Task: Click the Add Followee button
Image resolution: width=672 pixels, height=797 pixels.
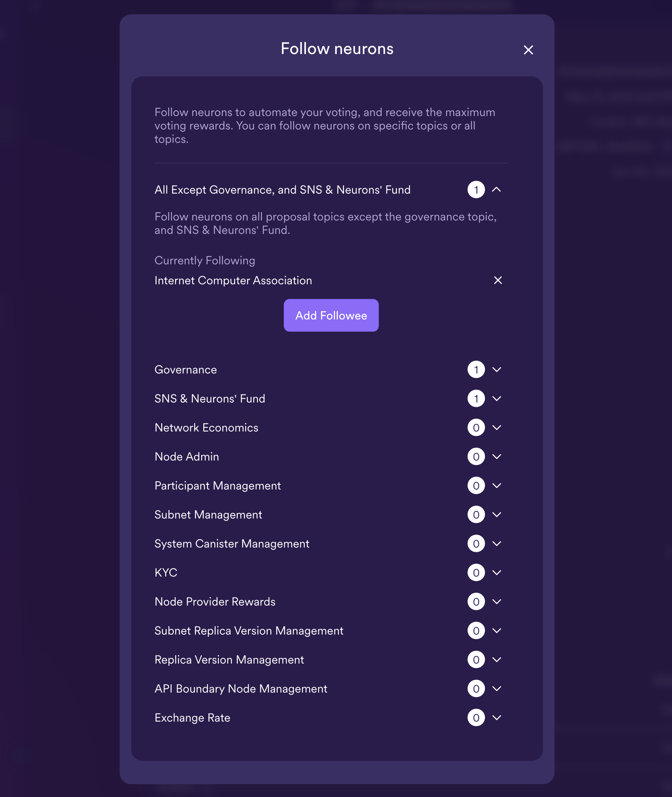Action: coord(331,315)
